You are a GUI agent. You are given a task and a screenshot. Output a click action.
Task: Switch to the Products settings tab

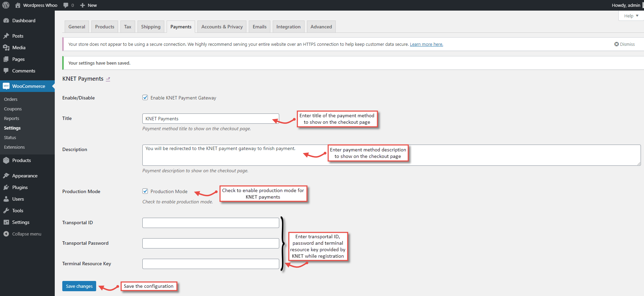click(105, 27)
